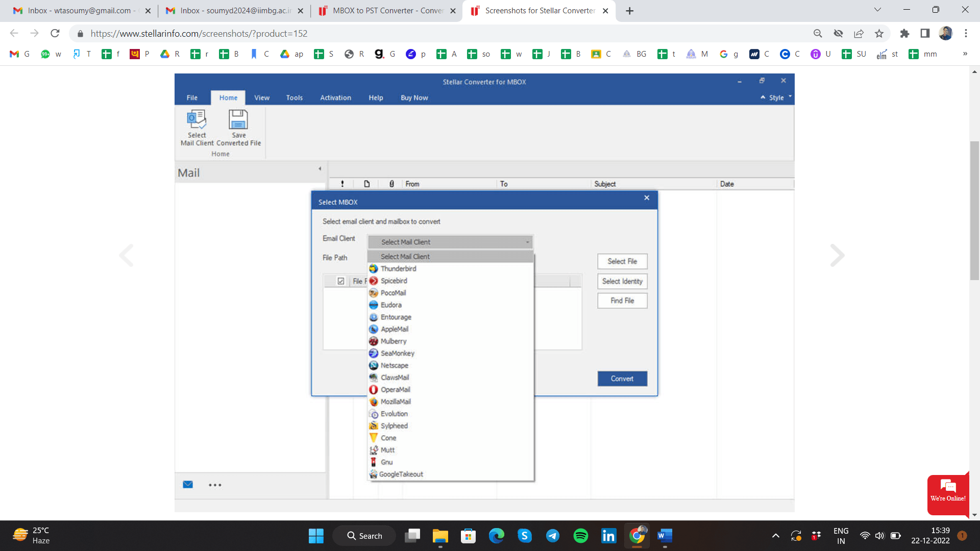Click the mail envelope icon in Mail pane
This screenshot has width=980, height=551.
coord(188,485)
